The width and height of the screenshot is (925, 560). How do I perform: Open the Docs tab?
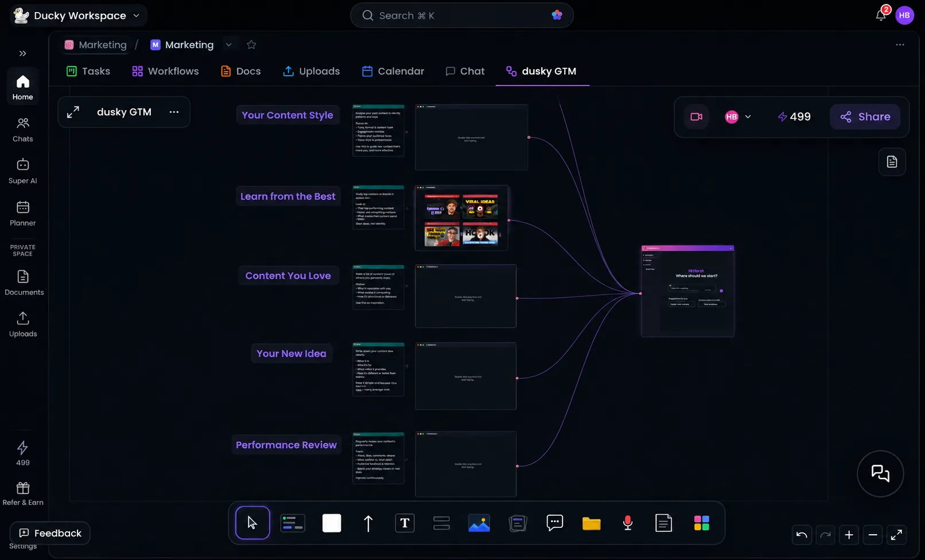point(240,71)
